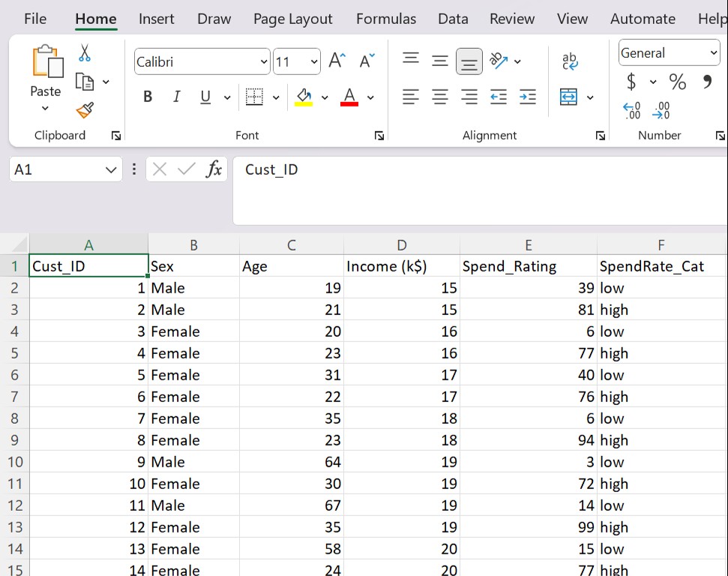Switch to the Formulas tab
Screen dimensions: 728x576
386,19
